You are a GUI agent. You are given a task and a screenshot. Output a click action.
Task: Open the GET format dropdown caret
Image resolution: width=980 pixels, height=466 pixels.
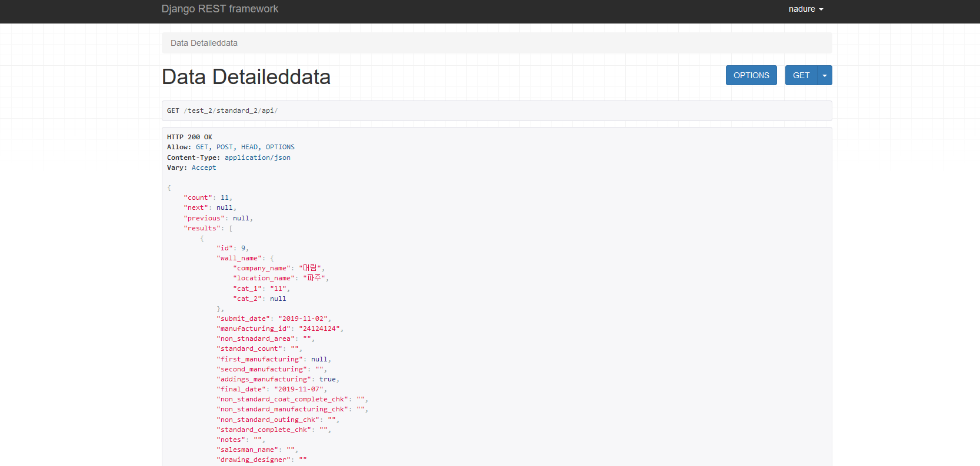coord(825,75)
